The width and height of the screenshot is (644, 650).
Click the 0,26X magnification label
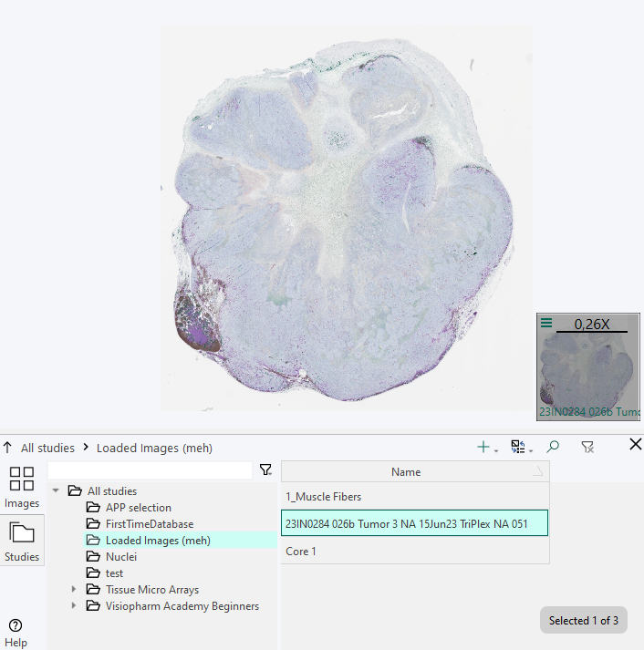point(592,325)
